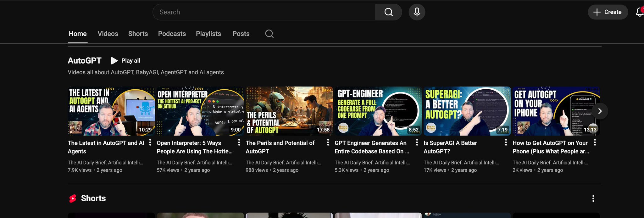This screenshot has height=218, width=644.
Task: Show next videos with right chevron arrow
Action: point(600,111)
